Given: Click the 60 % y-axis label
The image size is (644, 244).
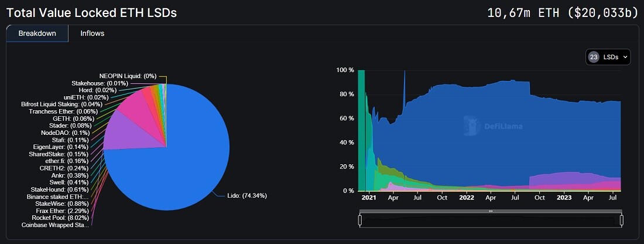Looking at the screenshot, I should pos(347,118).
